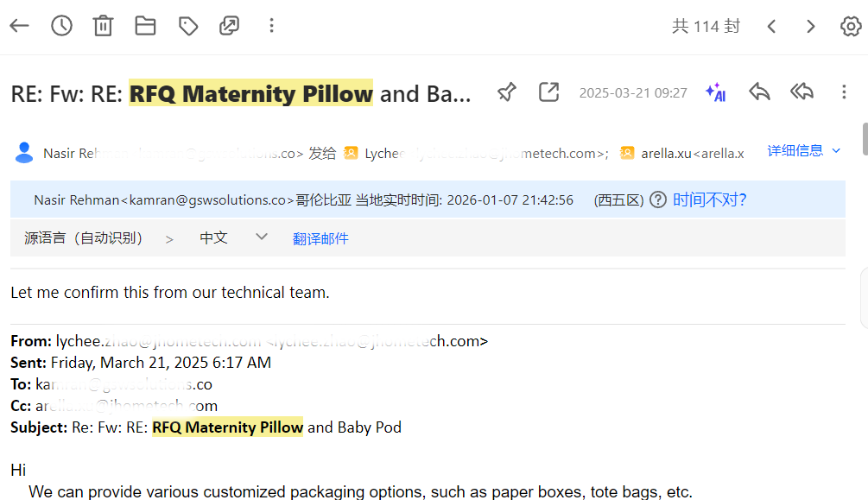868x500 pixels.
Task: Click the reply arrow icon
Action: [x=759, y=92]
